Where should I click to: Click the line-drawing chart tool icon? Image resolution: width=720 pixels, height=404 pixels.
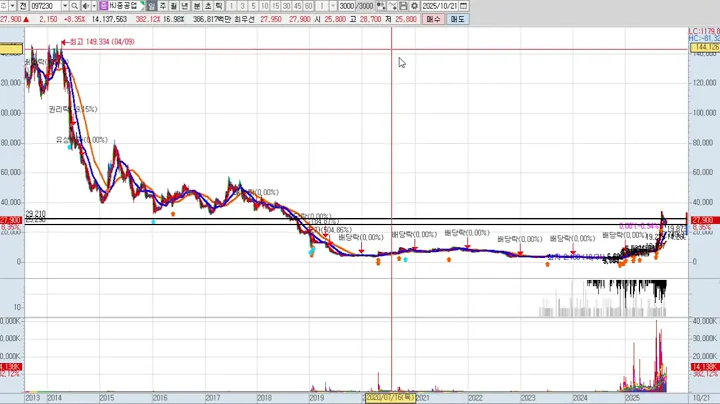pos(392,6)
